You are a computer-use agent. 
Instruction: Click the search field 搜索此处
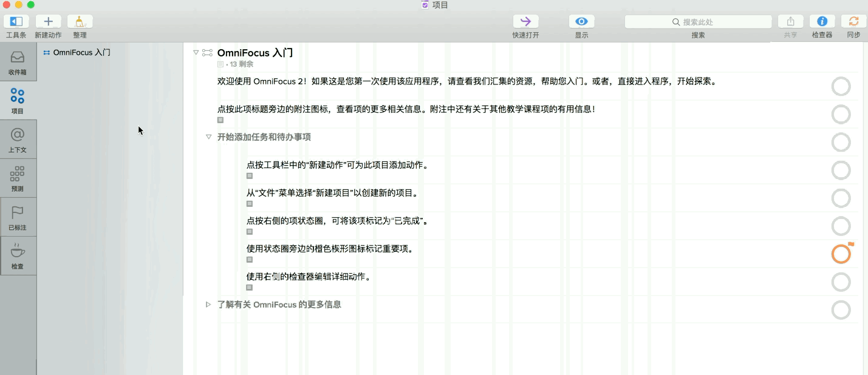pos(698,22)
